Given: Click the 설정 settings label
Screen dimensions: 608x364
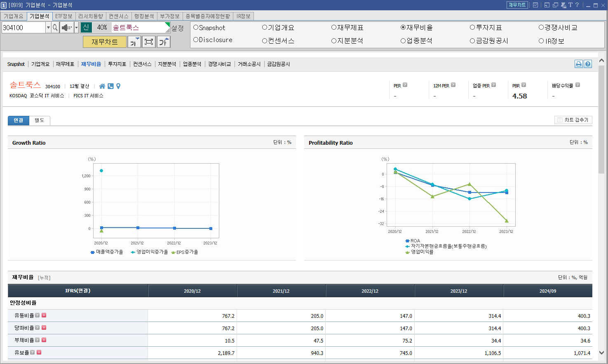Looking at the screenshot, I should point(177,28).
